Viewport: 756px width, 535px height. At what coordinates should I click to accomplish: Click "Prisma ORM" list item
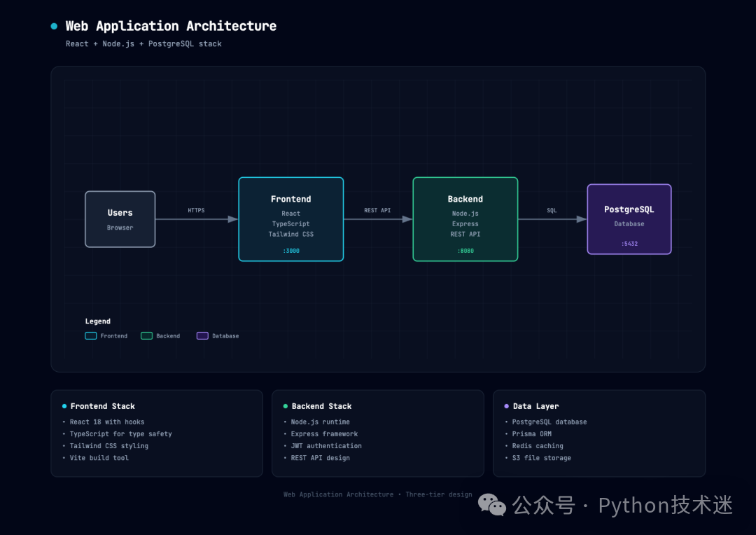[532, 433]
